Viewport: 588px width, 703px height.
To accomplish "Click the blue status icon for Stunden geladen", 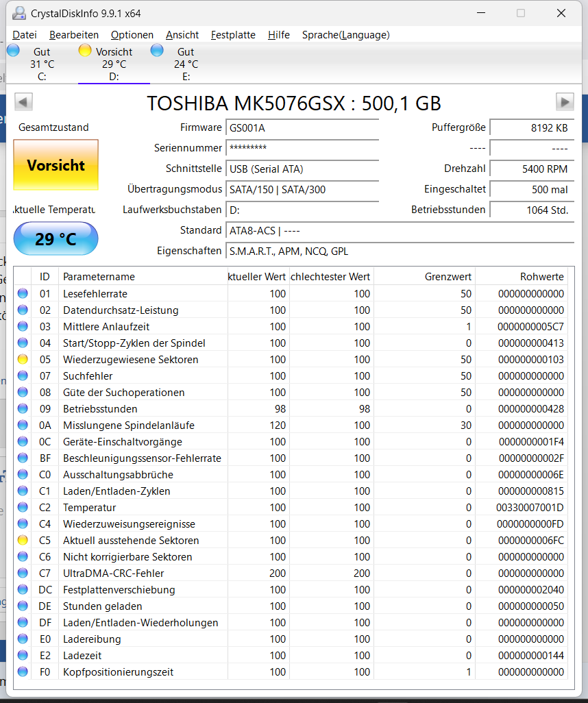I will pos(23,606).
